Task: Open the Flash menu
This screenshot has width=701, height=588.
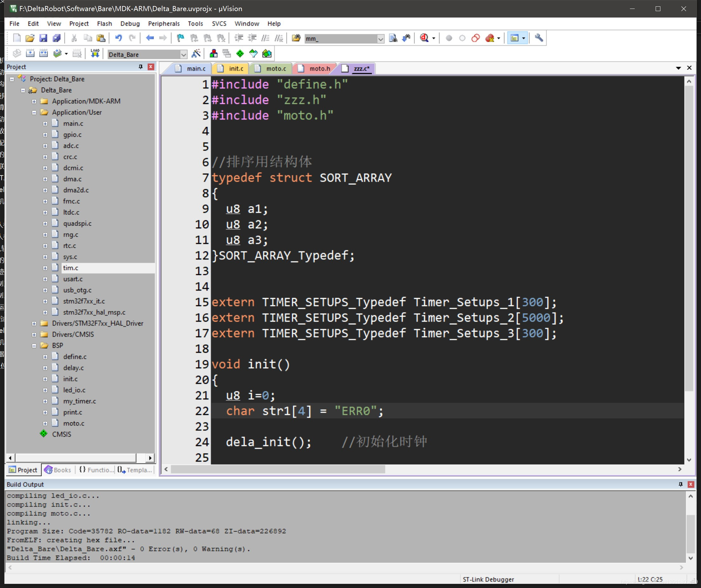Action: click(104, 23)
